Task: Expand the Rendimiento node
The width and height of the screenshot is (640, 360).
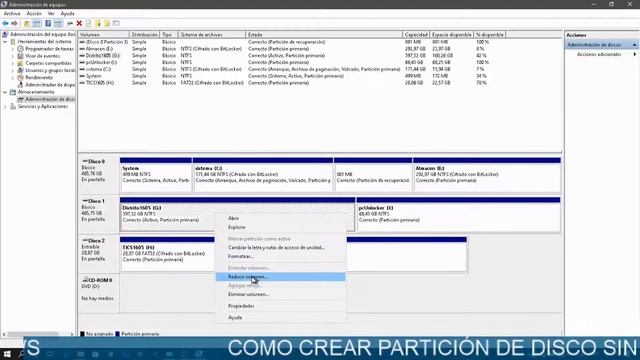Action: click(x=12, y=78)
